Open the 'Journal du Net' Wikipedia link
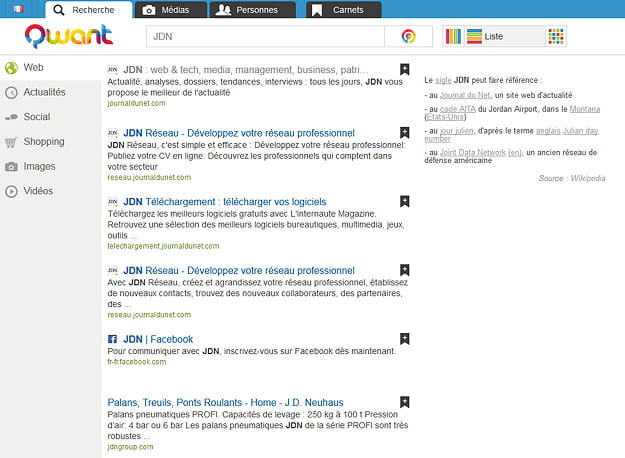625x458 pixels. pos(465,95)
